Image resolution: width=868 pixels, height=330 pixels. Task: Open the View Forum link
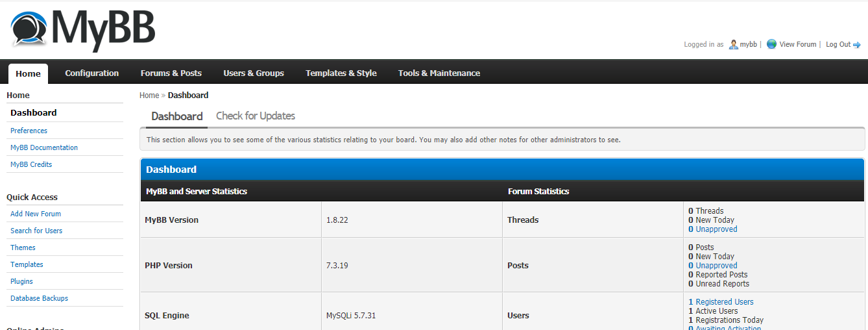click(x=798, y=44)
